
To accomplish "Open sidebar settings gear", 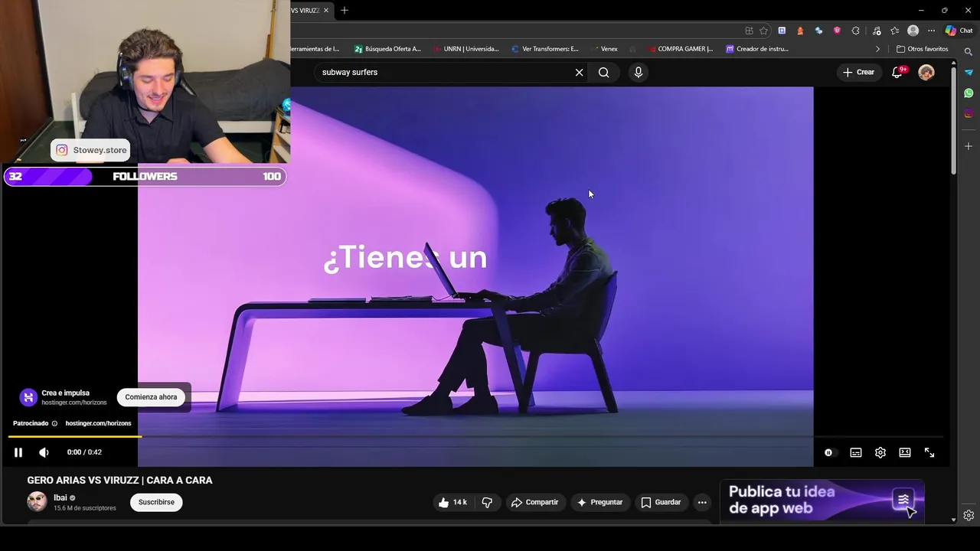I will click(x=969, y=515).
